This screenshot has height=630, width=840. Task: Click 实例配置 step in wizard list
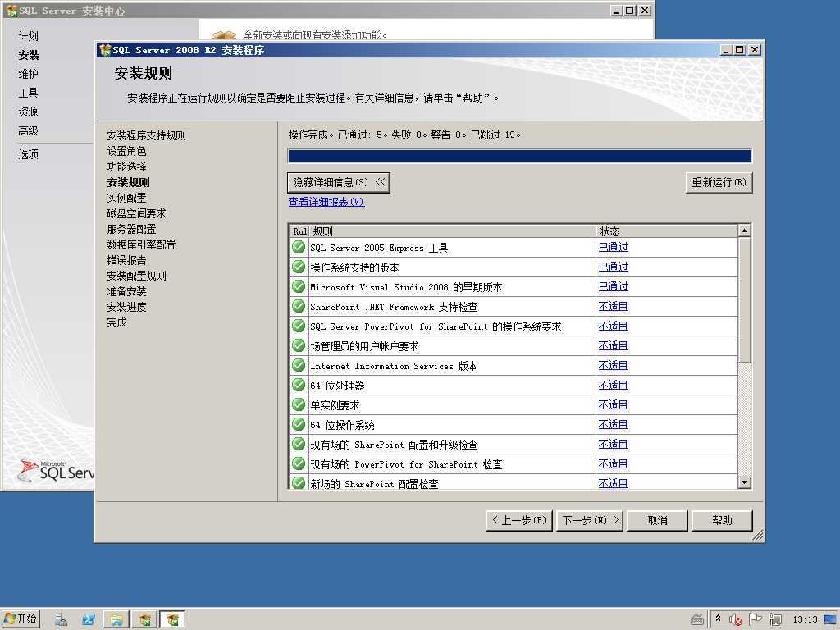(x=126, y=198)
